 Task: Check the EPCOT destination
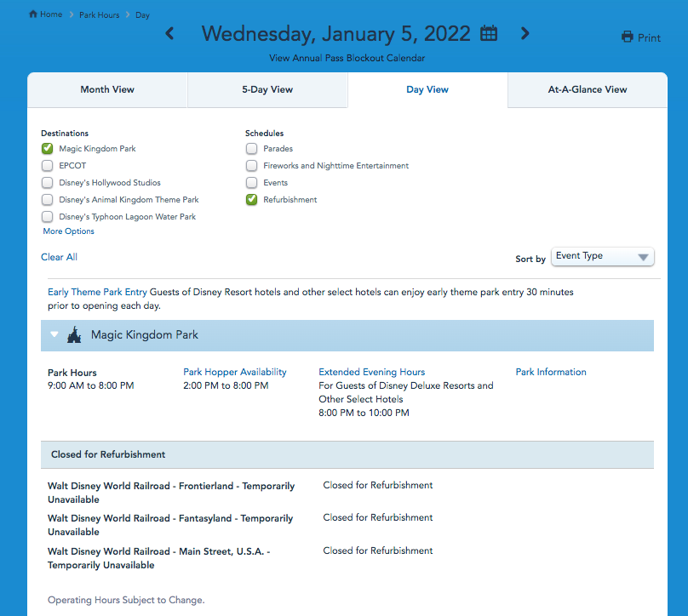tap(48, 166)
